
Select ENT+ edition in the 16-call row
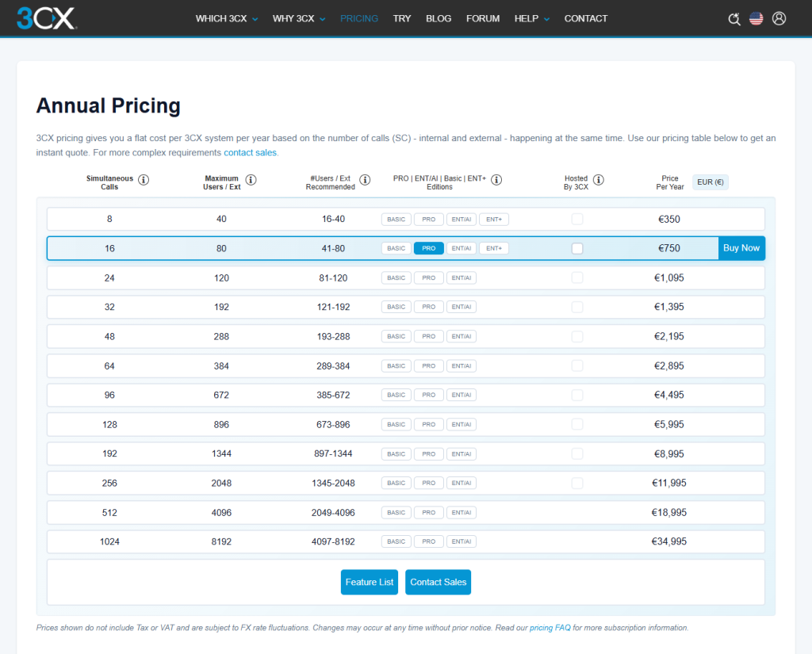coord(493,248)
